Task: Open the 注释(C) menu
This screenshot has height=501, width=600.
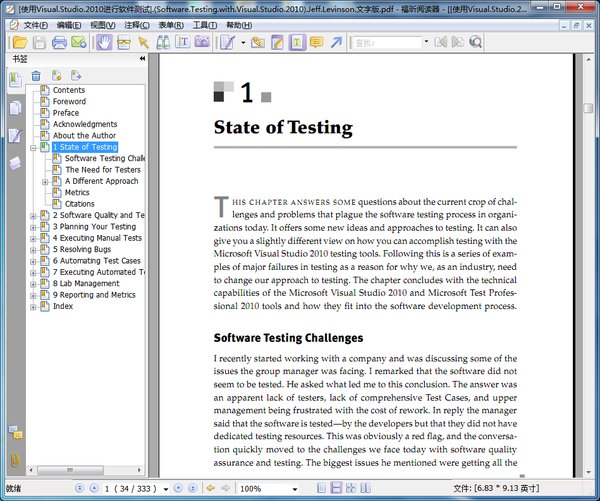Action: pos(137,25)
